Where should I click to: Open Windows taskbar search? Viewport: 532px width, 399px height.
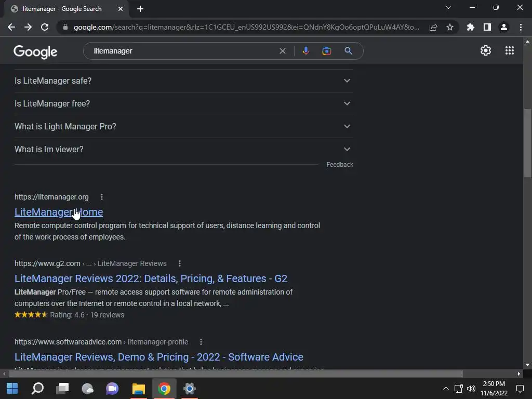pyautogui.click(x=37, y=389)
